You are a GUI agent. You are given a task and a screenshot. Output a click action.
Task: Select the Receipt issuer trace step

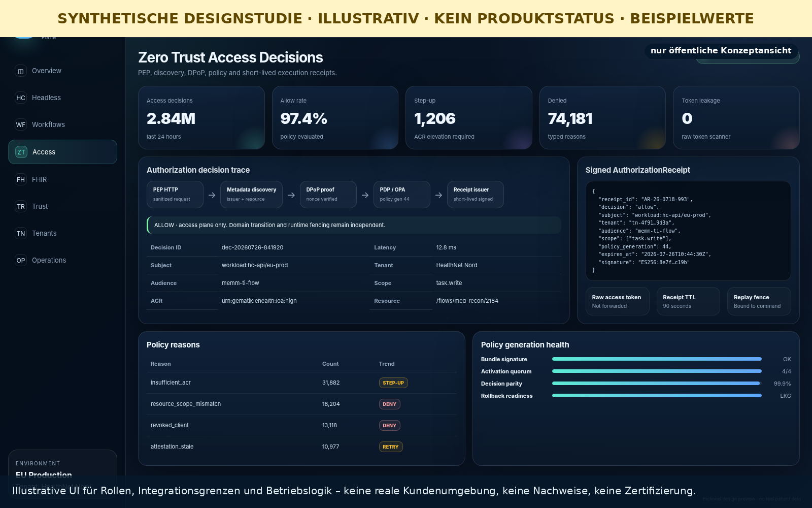[x=476, y=195]
